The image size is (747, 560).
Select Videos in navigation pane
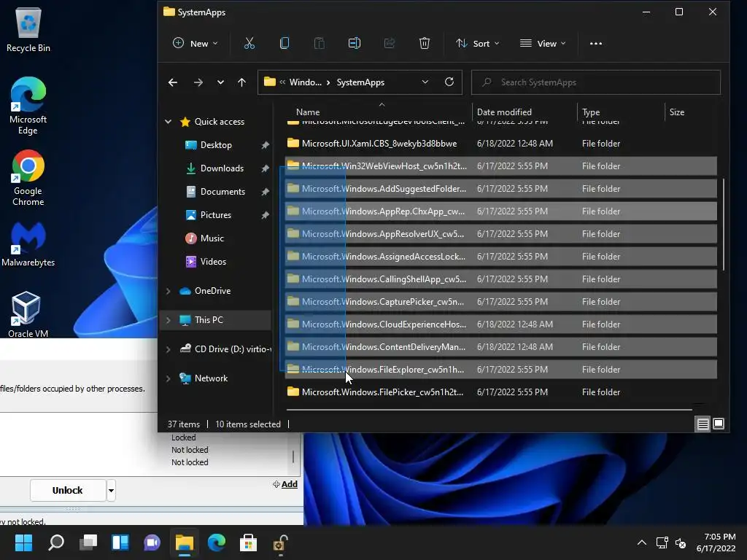(213, 262)
